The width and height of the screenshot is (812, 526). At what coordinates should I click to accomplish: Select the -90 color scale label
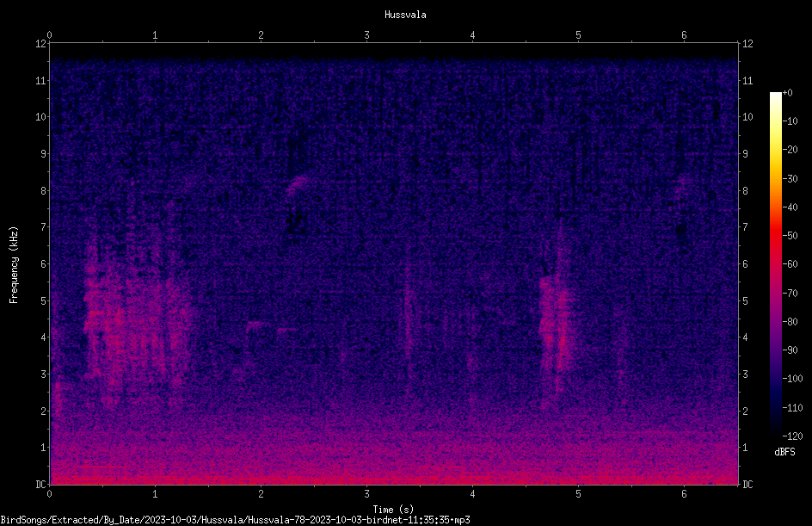[790, 350]
